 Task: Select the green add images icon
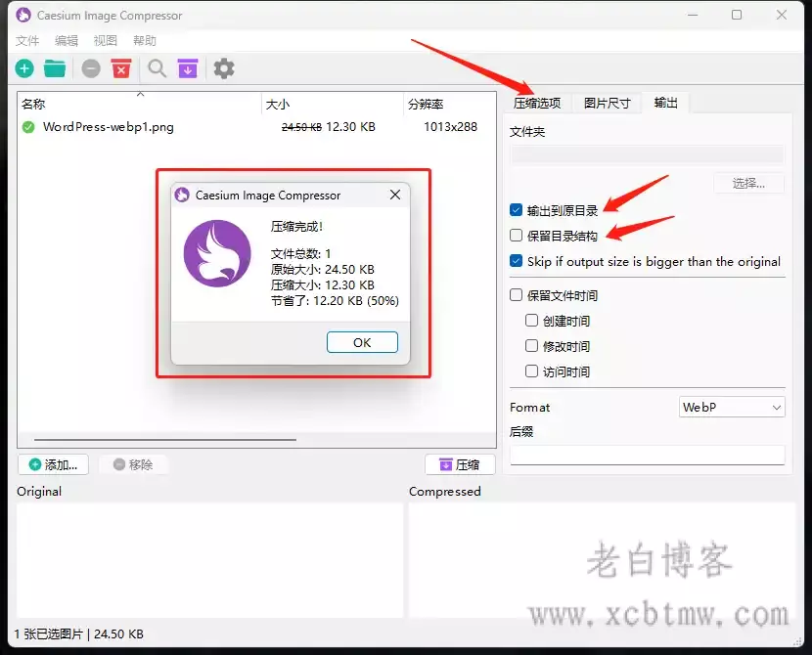coord(23,68)
